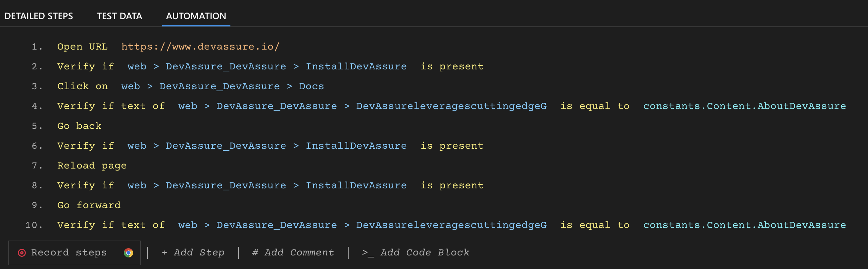Click Verify if text of in step 4
The height and width of the screenshot is (269, 868).
tap(111, 106)
